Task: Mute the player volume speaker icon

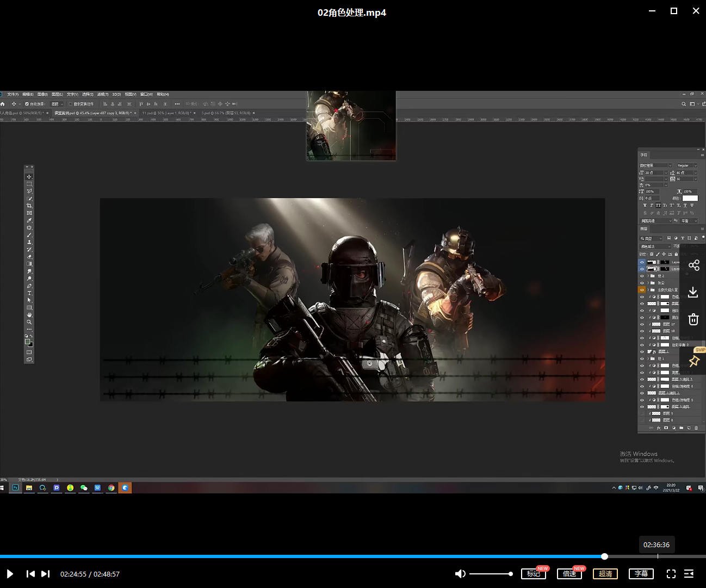Action: [x=460, y=574]
